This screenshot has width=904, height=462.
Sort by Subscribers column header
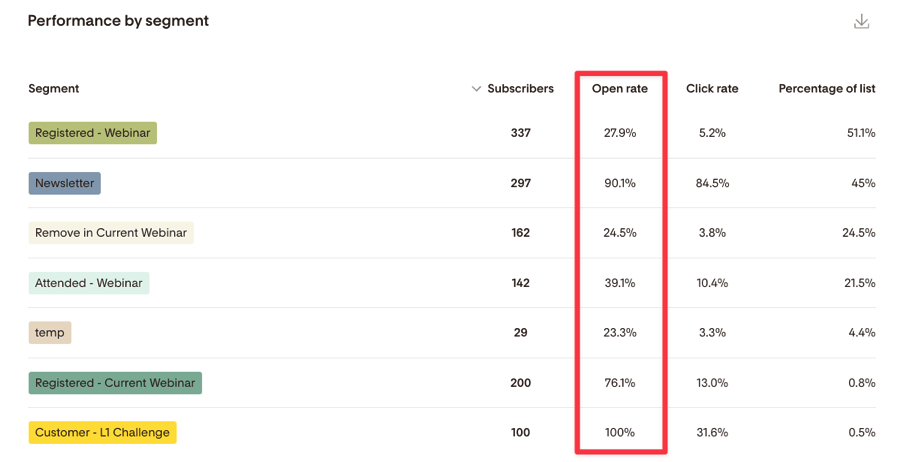(x=521, y=89)
